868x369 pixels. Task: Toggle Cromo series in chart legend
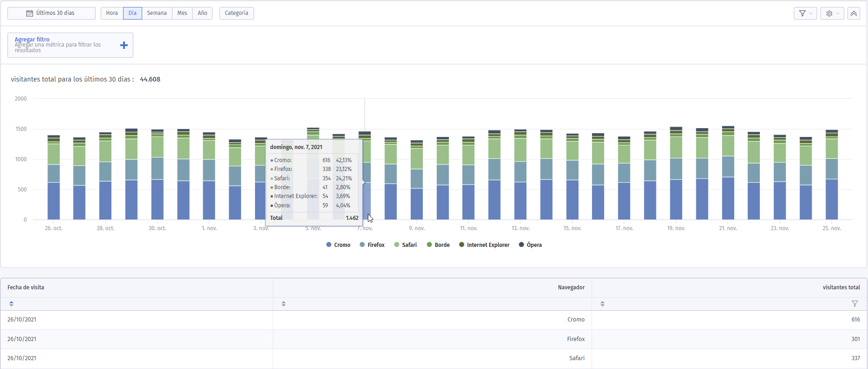[338, 245]
